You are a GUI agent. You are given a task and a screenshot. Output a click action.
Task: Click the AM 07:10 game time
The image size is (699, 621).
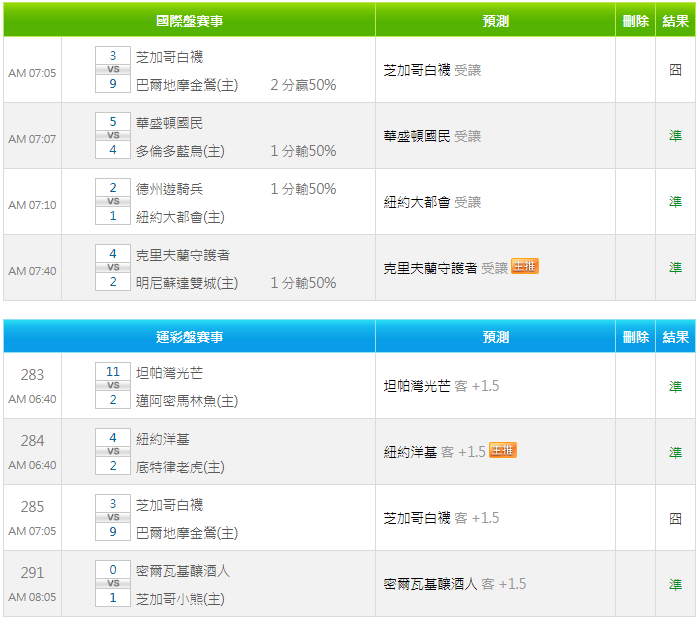click(x=32, y=205)
